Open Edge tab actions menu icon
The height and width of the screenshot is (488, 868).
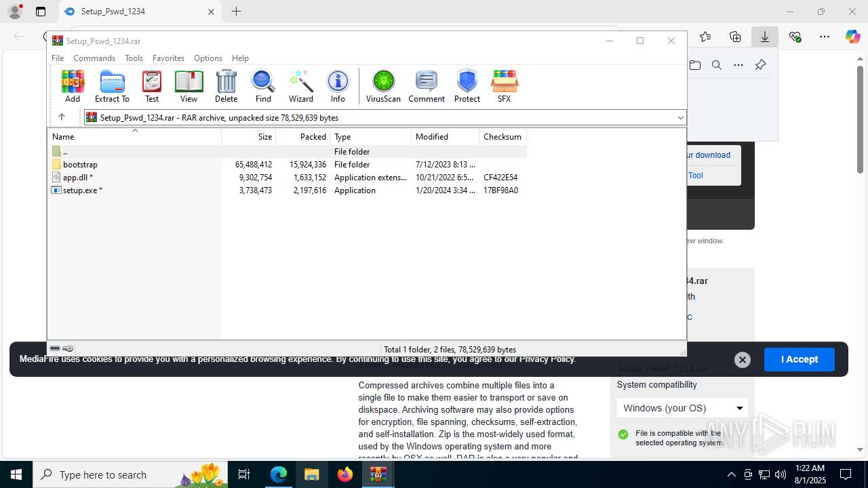pyautogui.click(x=41, y=12)
